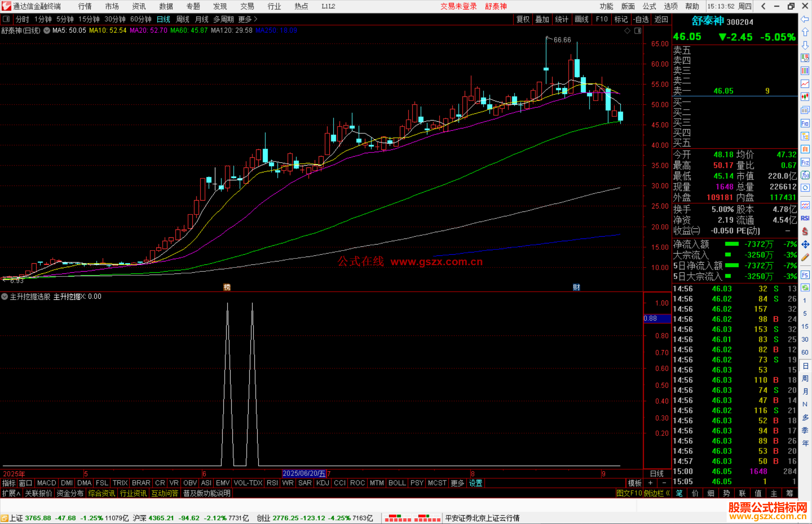Screen dimensions: 812x524
Task: Select the 月 monthly period in right sidebar
Action: 805,391
